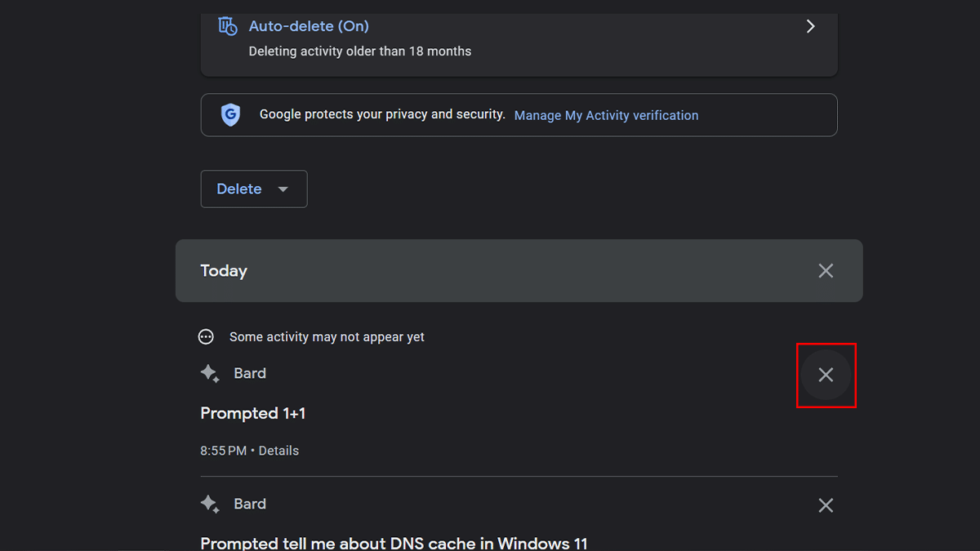The height and width of the screenshot is (551, 980).
Task: Open the Auto-delete (On) setting
Action: pyautogui.click(x=309, y=26)
